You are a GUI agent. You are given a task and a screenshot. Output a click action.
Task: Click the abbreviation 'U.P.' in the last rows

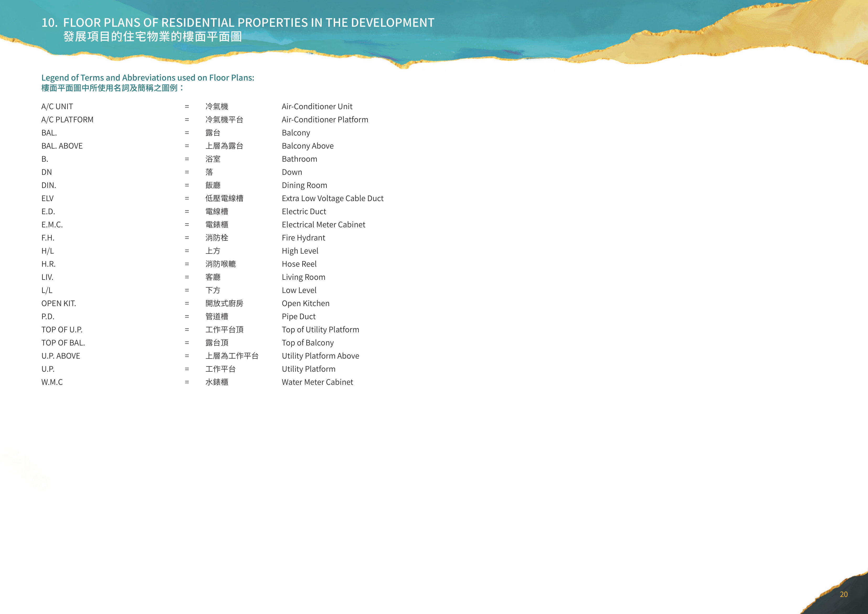click(x=48, y=369)
